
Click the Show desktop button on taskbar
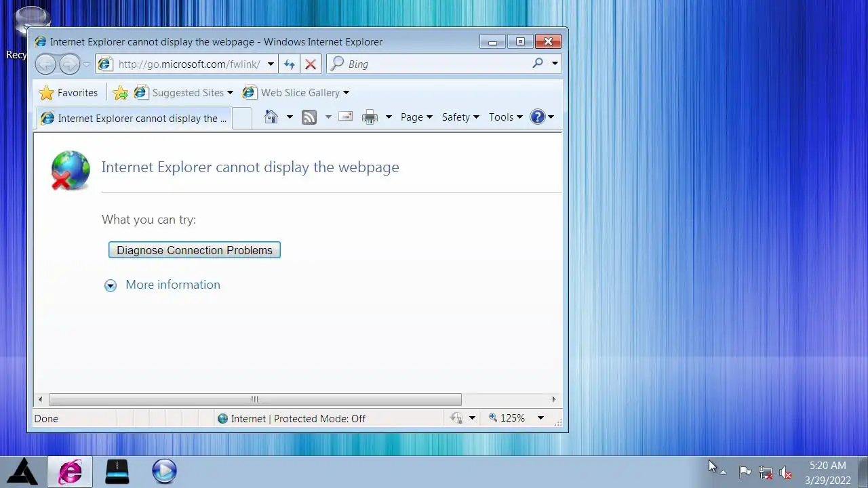(x=863, y=472)
